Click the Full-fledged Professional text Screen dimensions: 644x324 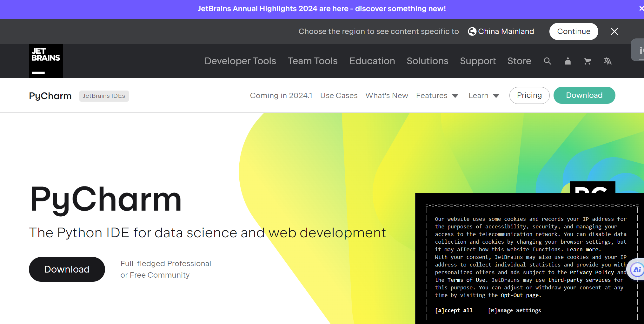[x=166, y=264]
